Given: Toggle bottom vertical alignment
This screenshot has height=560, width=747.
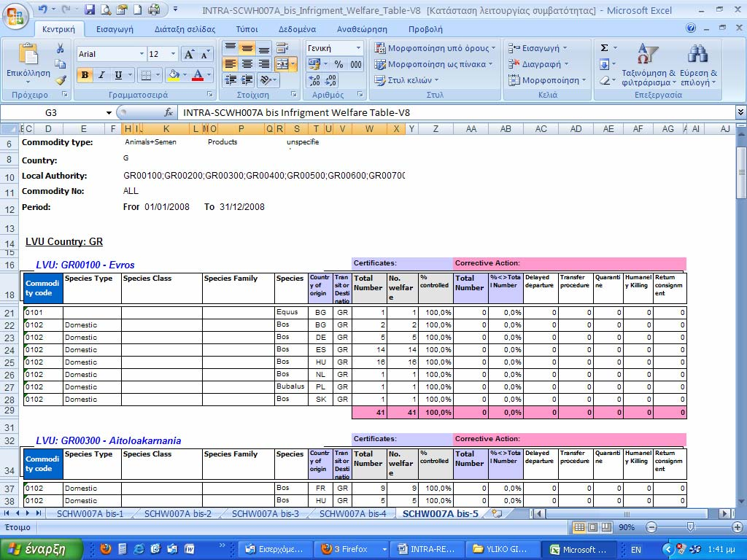Looking at the screenshot, I should [x=263, y=47].
